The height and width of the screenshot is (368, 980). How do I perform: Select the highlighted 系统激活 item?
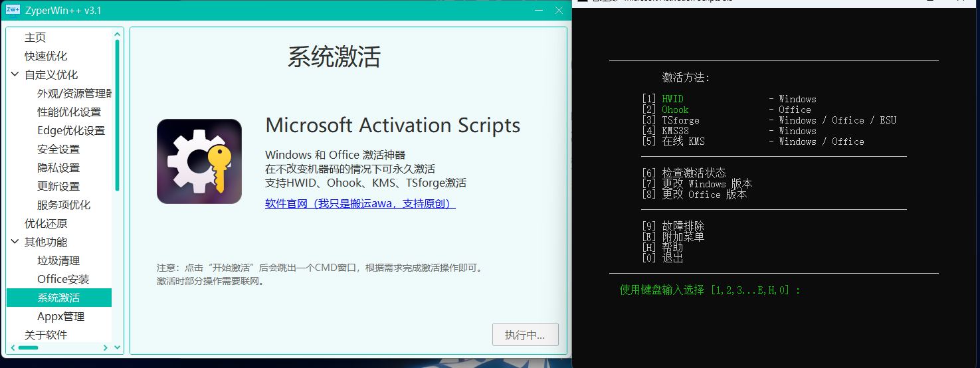pos(59,298)
